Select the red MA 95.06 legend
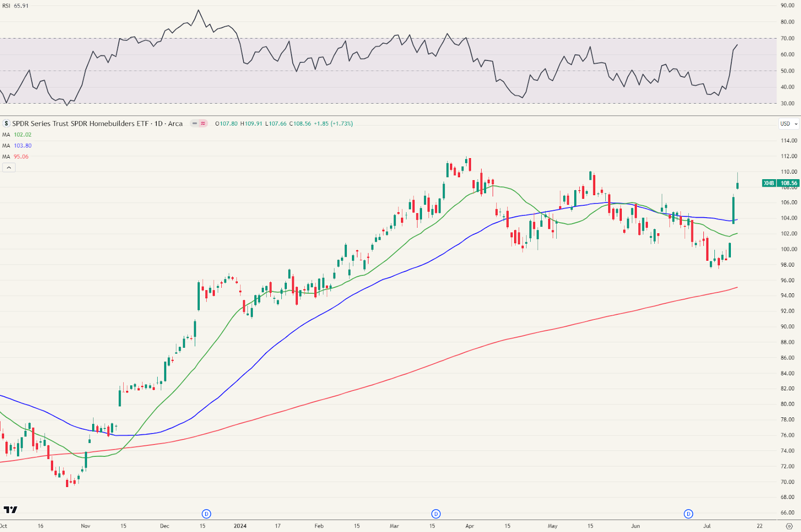 [15, 157]
